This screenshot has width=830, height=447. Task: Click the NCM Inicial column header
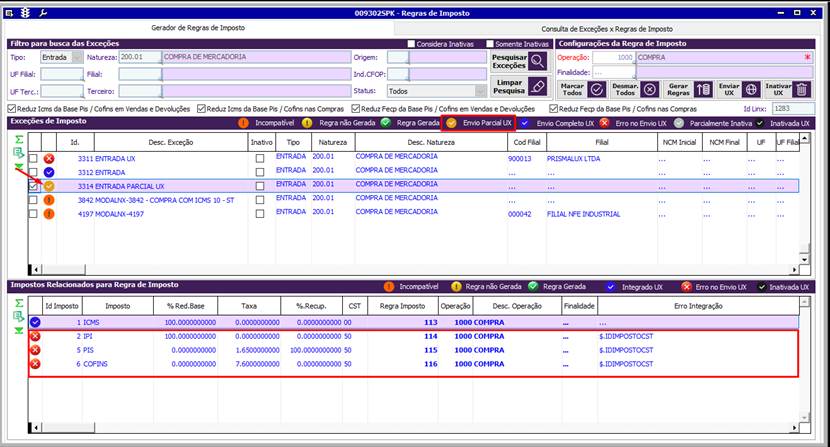click(680, 142)
